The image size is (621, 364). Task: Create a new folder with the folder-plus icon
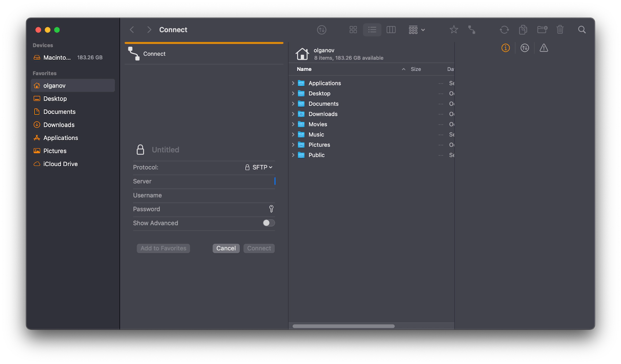pyautogui.click(x=542, y=30)
